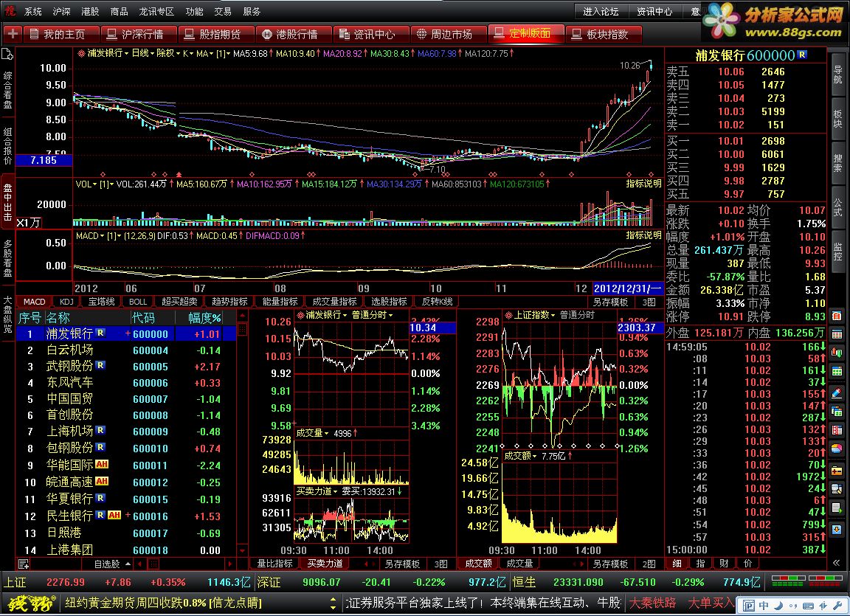Click the 自 watchlist icon in right toolbar
Image resolution: width=850 pixels, height=616 pixels.
pos(837,316)
